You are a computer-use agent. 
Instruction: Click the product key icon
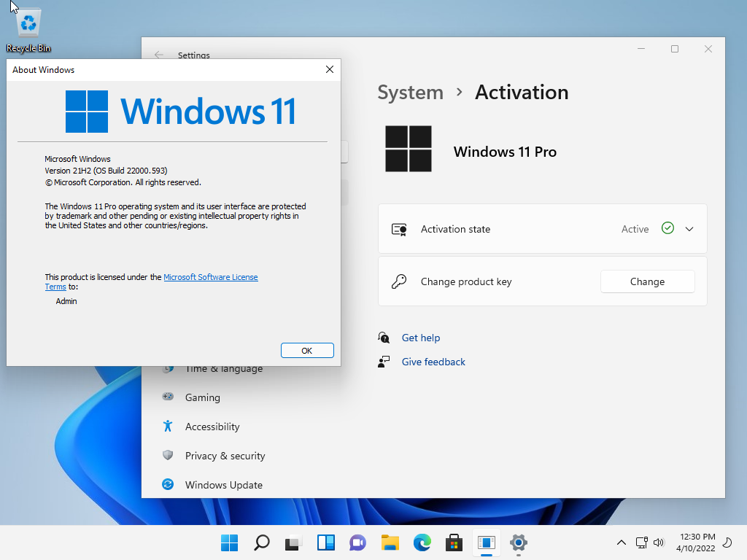pyautogui.click(x=399, y=281)
